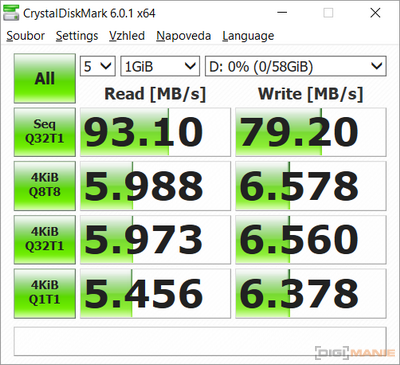Start the Seq Q32T1 test
Viewport: 400px width, 365px height.
pyautogui.click(x=45, y=132)
